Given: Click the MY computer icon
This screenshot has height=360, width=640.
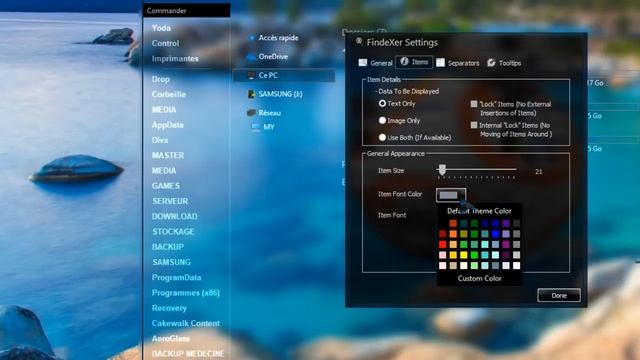Looking at the screenshot, I should point(256,127).
